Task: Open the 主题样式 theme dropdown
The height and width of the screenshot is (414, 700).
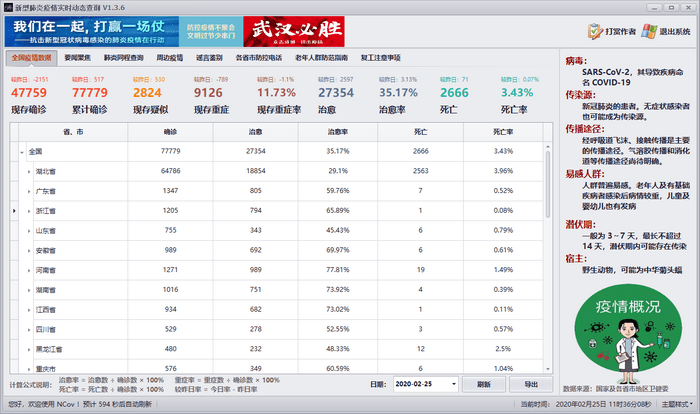Action: [677, 404]
